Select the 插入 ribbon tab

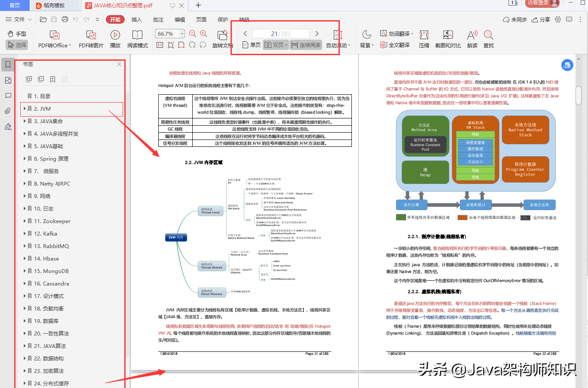point(137,19)
